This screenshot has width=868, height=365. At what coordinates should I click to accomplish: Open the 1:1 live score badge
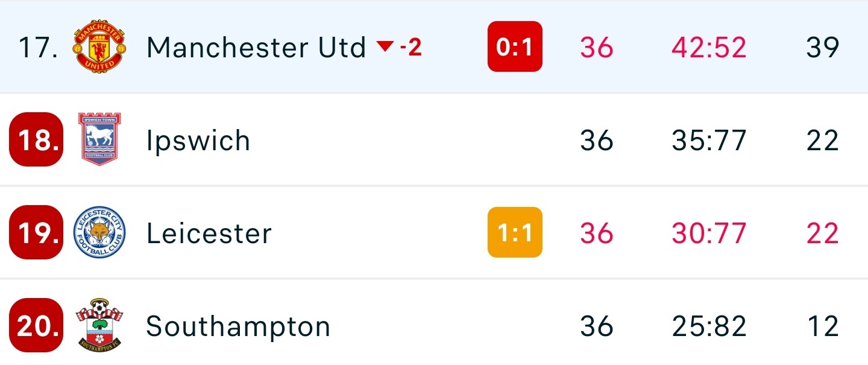pyautogui.click(x=515, y=233)
